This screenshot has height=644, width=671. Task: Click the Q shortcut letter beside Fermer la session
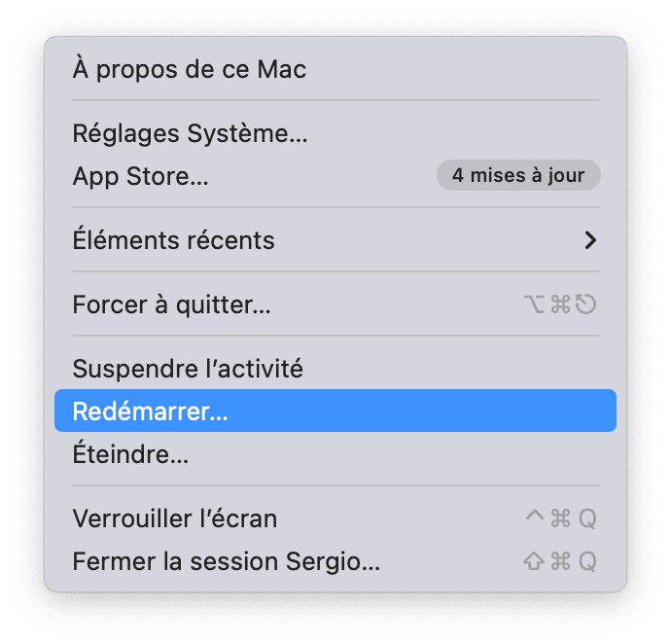586,561
